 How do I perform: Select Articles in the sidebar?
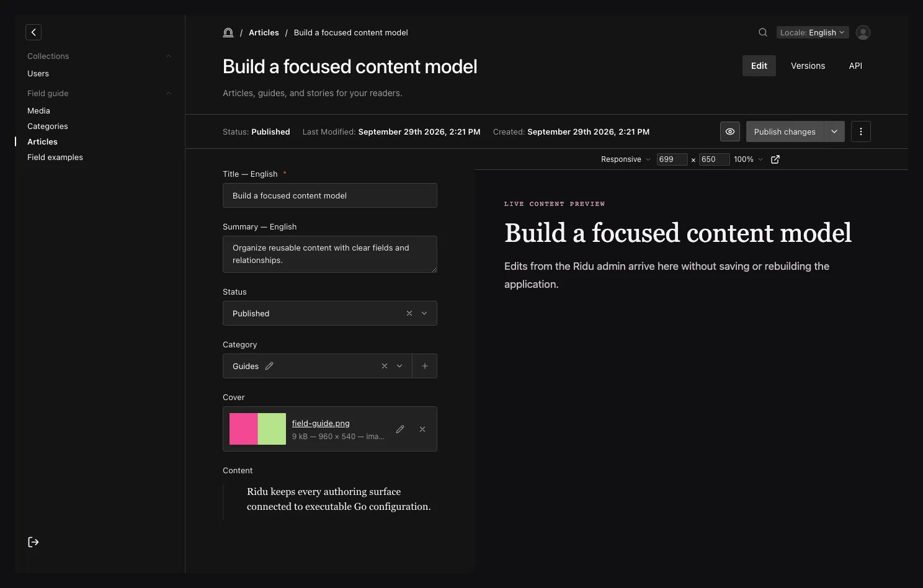pyautogui.click(x=42, y=141)
